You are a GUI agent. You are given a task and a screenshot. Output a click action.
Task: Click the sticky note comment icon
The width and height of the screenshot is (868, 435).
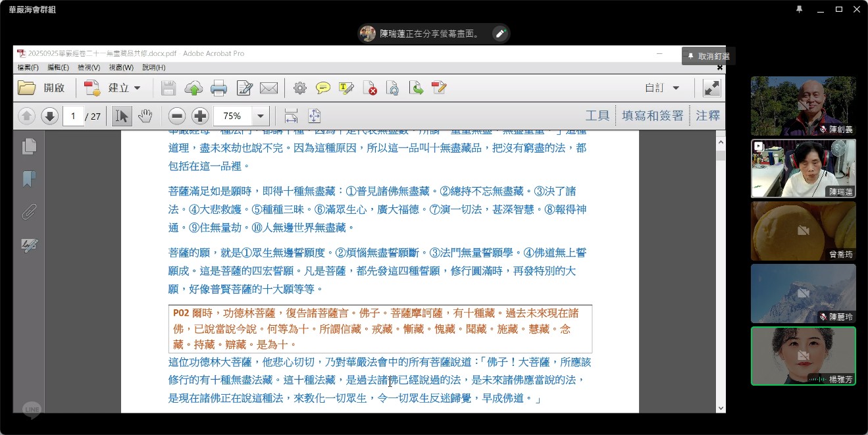coord(322,88)
